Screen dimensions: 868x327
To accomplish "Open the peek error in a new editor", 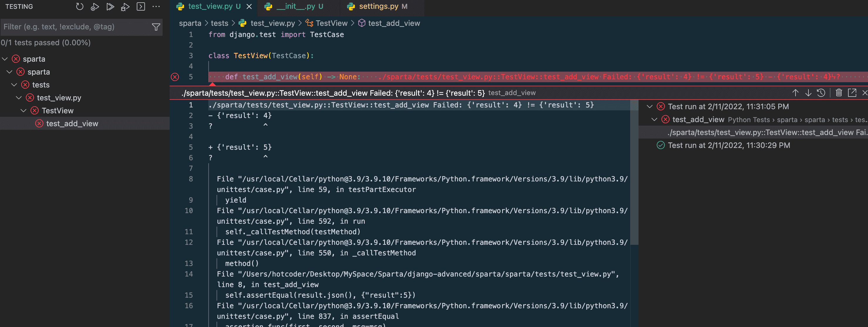I will click(x=852, y=93).
